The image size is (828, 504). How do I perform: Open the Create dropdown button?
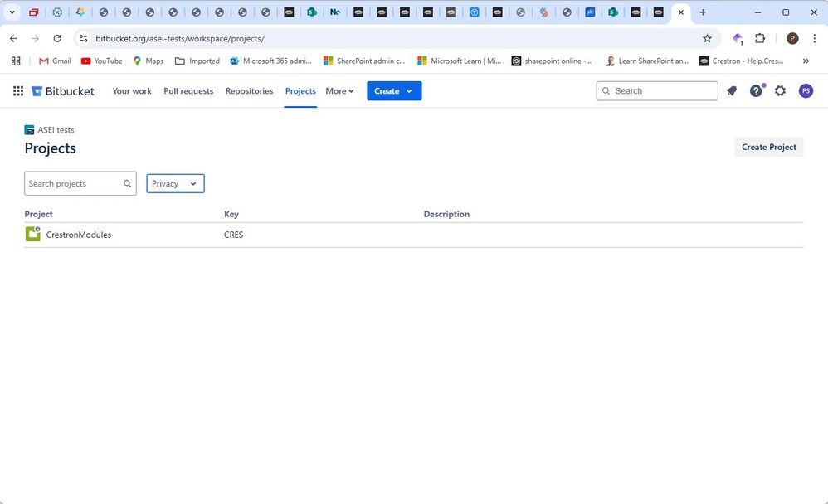coord(394,91)
